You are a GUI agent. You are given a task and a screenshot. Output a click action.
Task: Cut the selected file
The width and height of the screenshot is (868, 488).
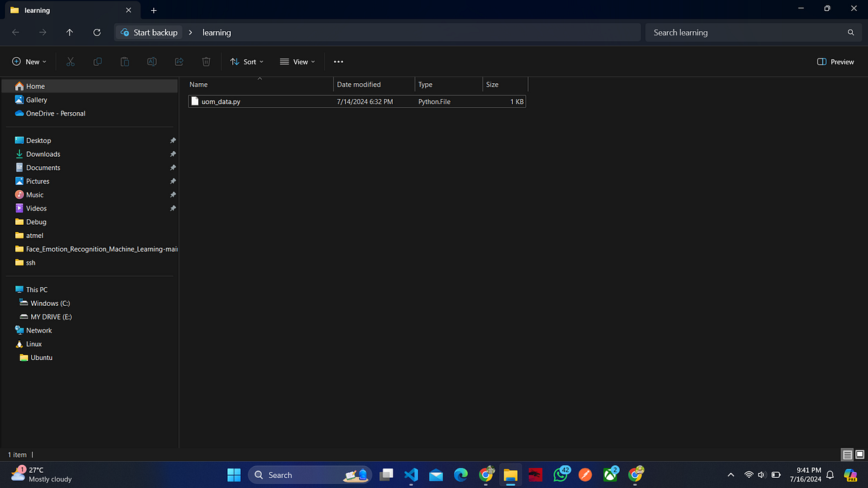(x=70, y=61)
